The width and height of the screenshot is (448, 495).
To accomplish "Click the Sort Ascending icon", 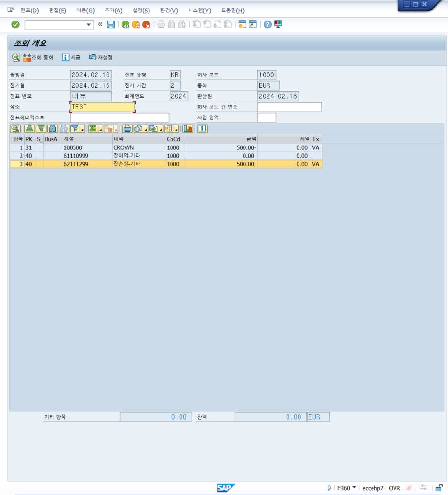I will coord(30,128).
